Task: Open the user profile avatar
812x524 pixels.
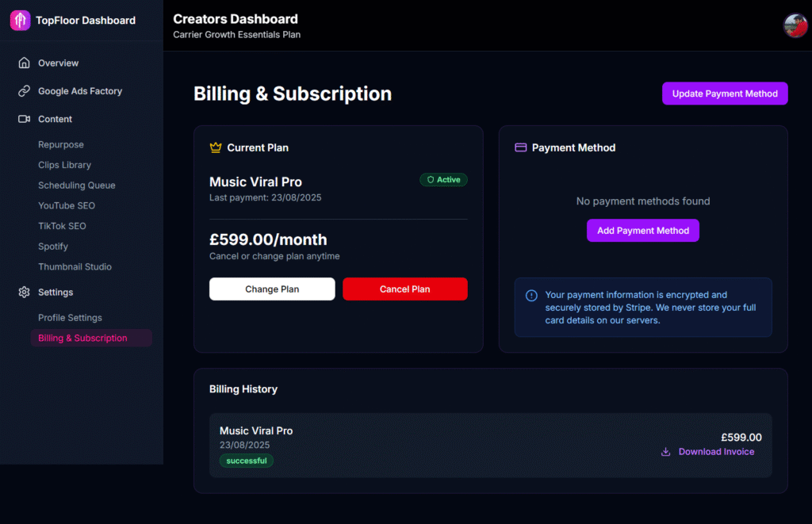Action: (795, 25)
